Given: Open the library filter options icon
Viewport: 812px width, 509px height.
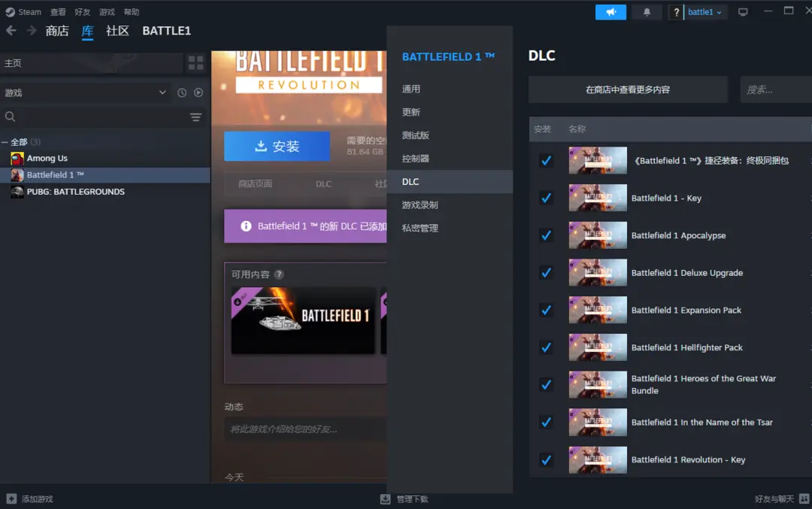Looking at the screenshot, I should coord(195,117).
